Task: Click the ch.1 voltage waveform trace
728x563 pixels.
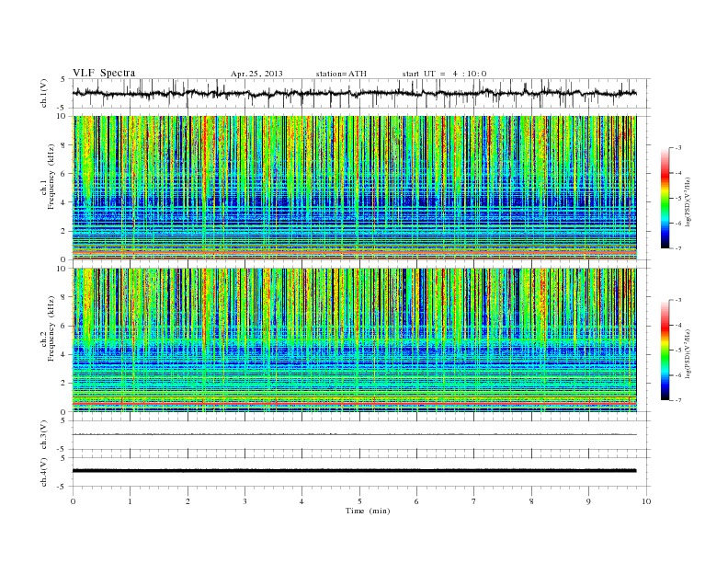Action: coord(354,93)
